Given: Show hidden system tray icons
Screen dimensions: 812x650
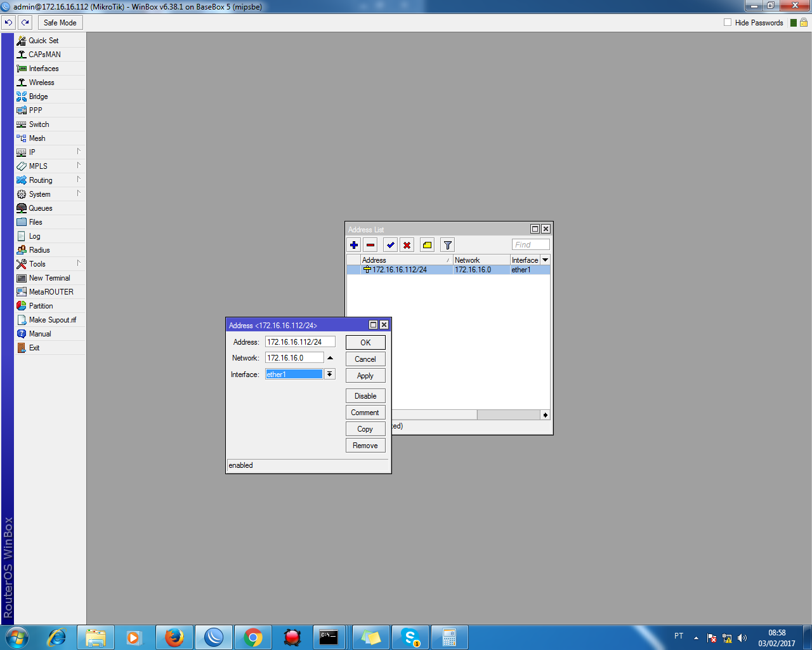Looking at the screenshot, I should point(696,638).
